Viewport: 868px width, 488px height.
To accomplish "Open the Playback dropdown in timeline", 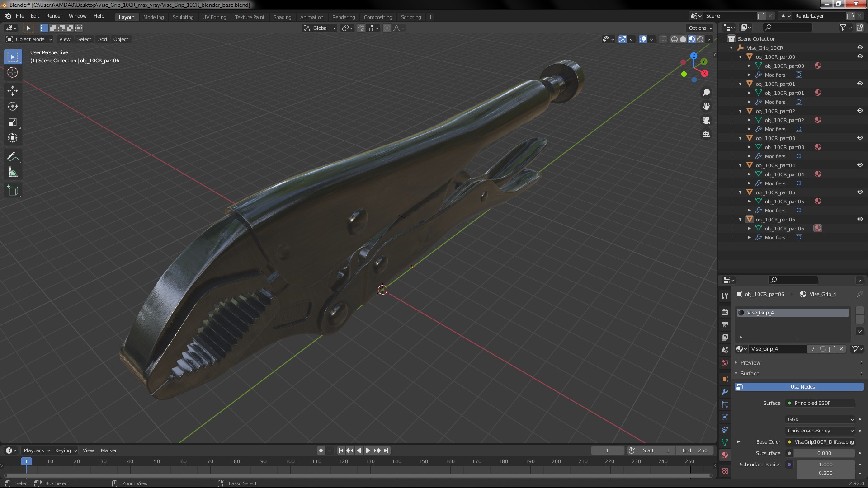I will [37, 450].
